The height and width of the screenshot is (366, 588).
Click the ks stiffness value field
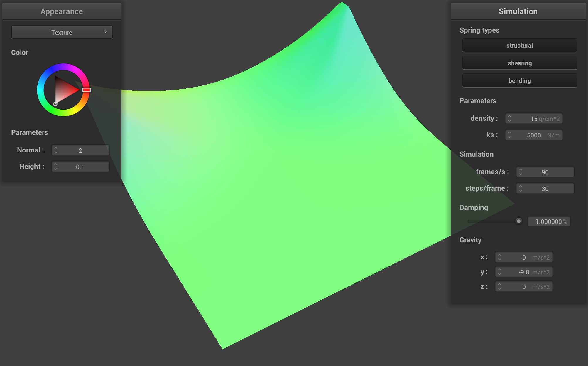534,135
